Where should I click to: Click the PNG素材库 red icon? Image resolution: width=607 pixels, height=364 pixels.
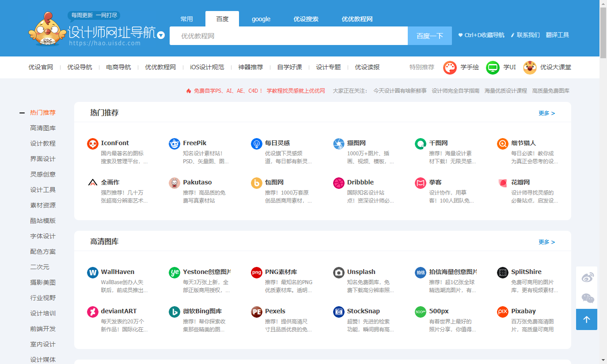coord(257,273)
